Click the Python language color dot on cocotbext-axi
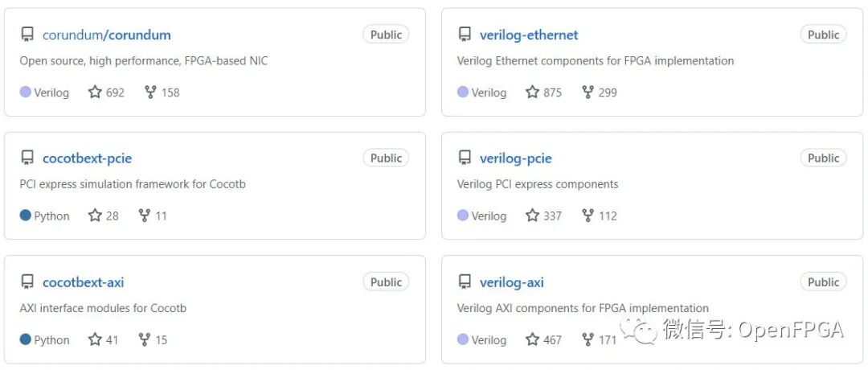The height and width of the screenshot is (370, 868). click(x=26, y=339)
